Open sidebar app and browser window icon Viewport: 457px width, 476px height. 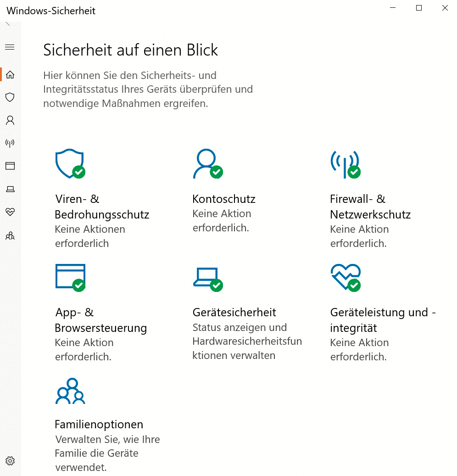point(10,166)
